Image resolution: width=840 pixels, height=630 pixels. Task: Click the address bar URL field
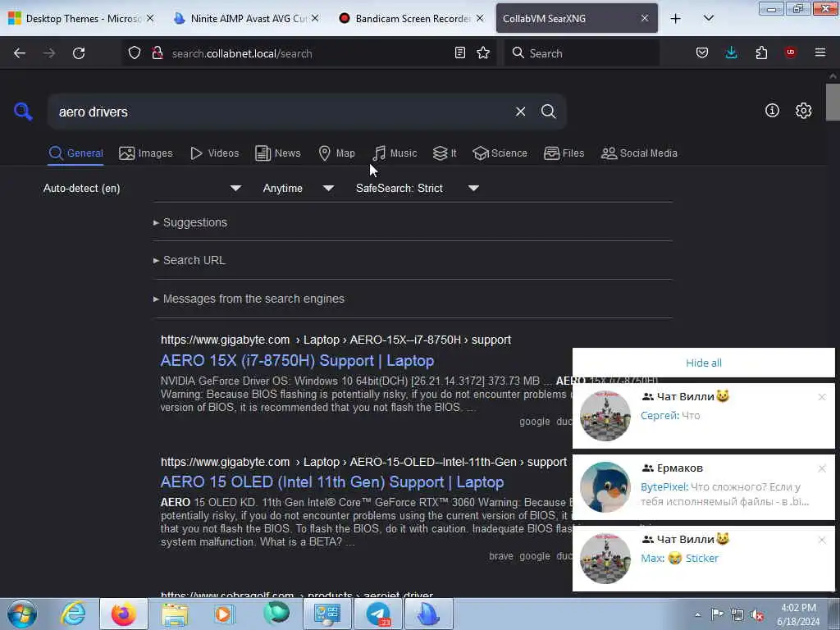(x=308, y=53)
